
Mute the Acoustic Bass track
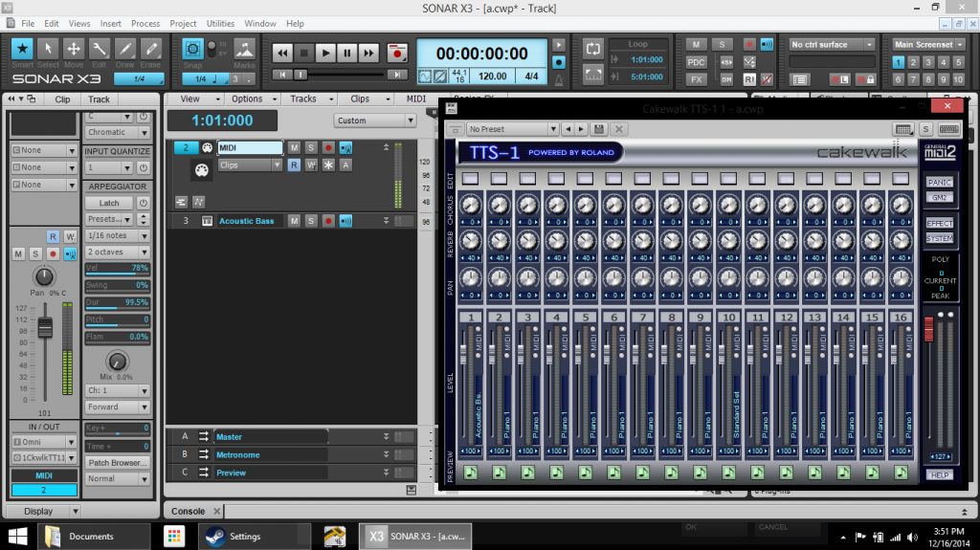click(295, 221)
